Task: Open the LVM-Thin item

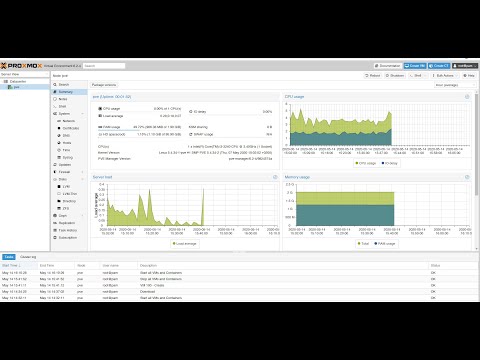Action: 69,194
